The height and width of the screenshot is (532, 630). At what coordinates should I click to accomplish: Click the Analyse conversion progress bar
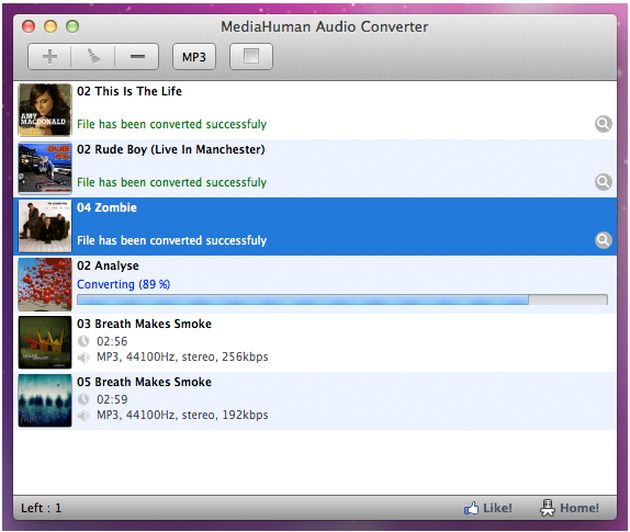pyautogui.click(x=341, y=299)
